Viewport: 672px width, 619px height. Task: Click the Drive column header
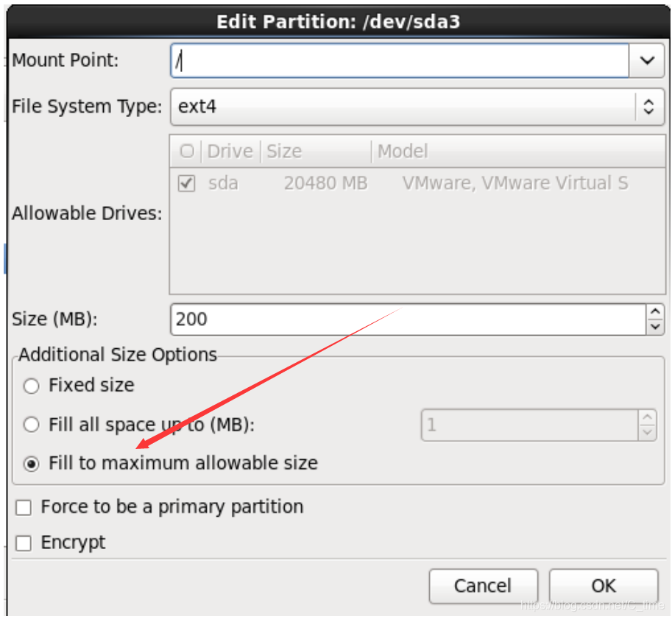pos(230,152)
